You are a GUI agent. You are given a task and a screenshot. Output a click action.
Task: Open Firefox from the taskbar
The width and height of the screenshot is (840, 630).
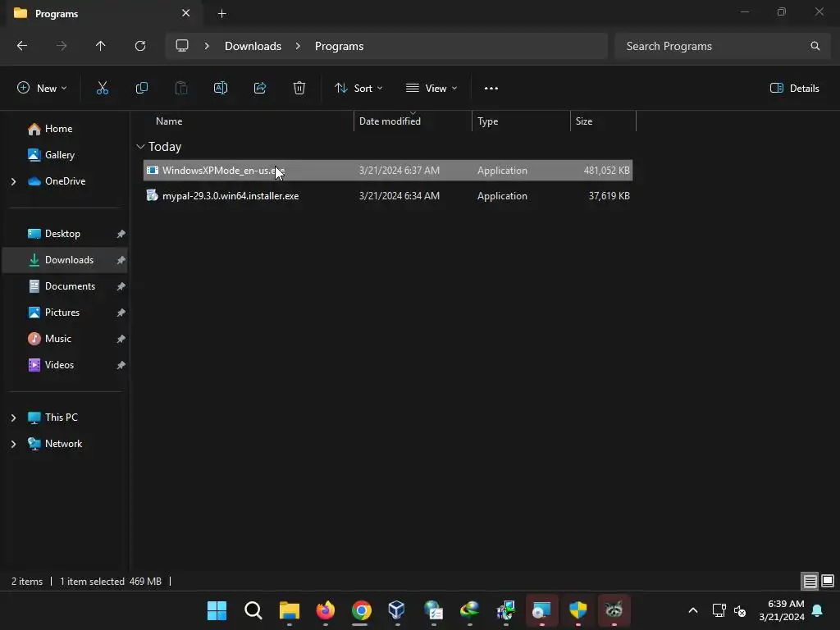pos(325,610)
